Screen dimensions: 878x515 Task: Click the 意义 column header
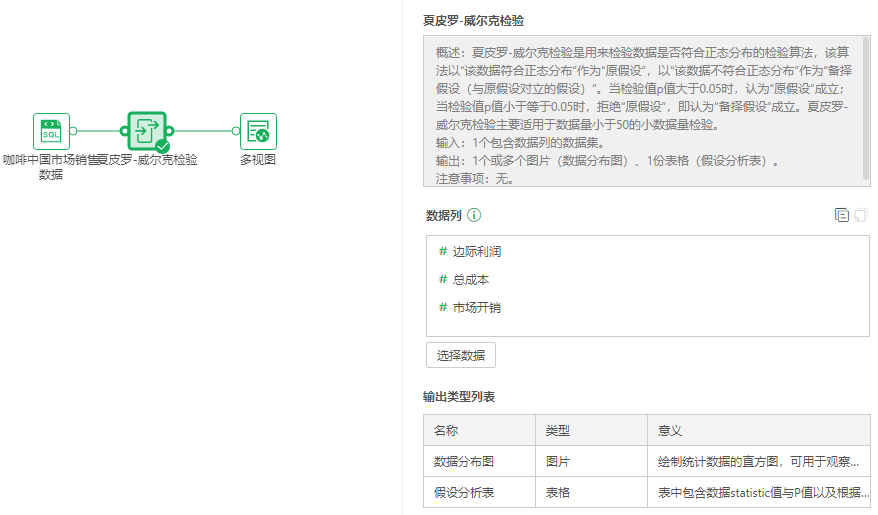pyautogui.click(x=670, y=430)
